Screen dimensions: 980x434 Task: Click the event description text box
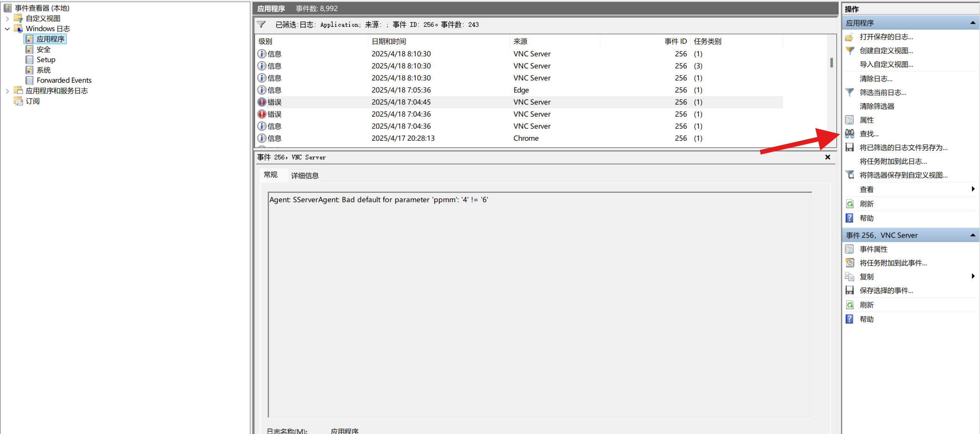point(540,305)
